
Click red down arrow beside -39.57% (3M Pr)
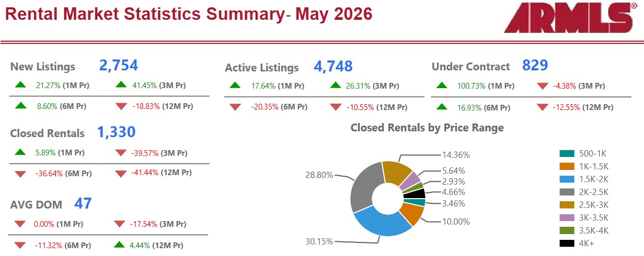pyautogui.click(x=121, y=153)
